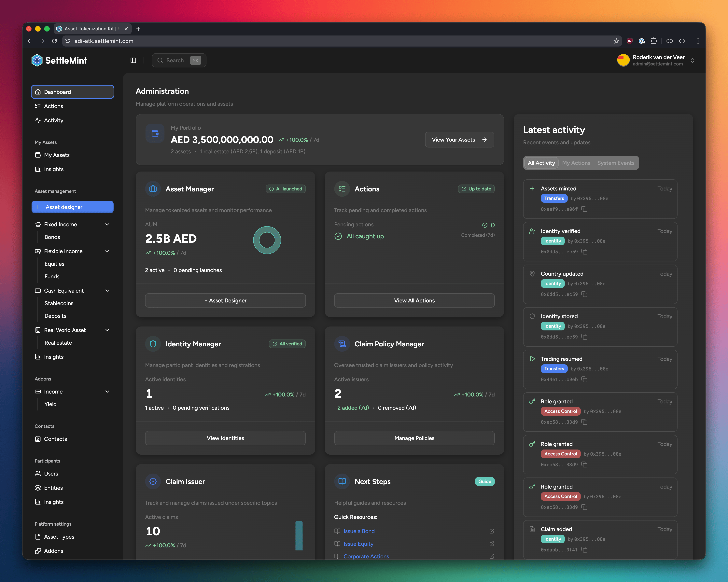Click the My Portfolio wallet icon
This screenshot has height=582, width=728.
tap(155, 133)
